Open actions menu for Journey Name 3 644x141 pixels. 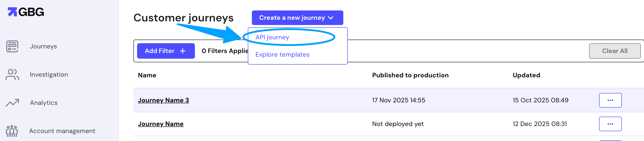click(x=610, y=100)
